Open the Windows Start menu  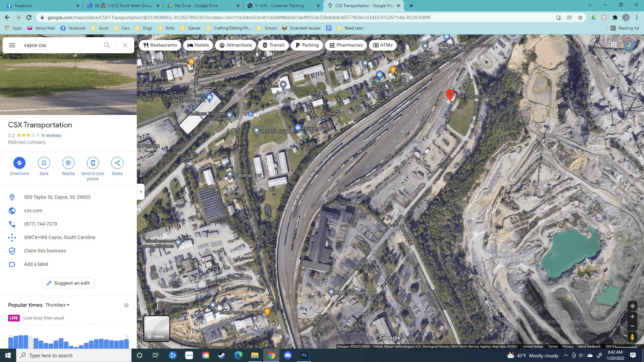coord(8,355)
